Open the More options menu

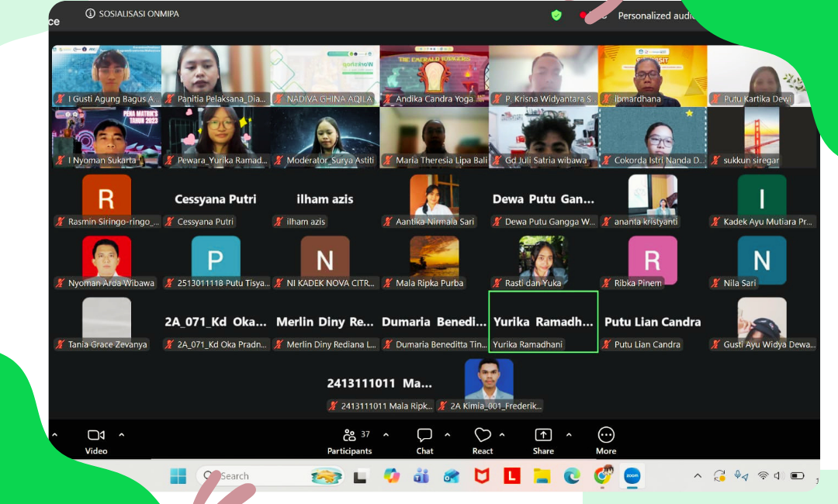(606, 440)
